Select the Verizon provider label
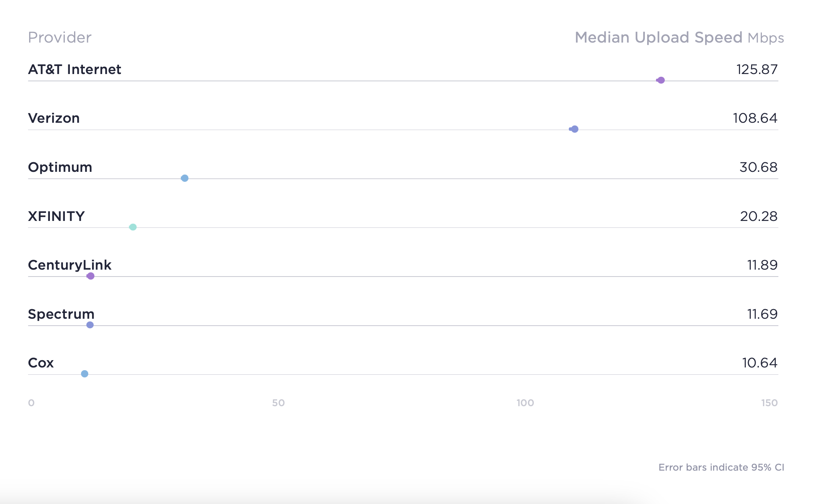Image resolution: width=816 pixels, height=504 pixels. (x=54, y=118)
